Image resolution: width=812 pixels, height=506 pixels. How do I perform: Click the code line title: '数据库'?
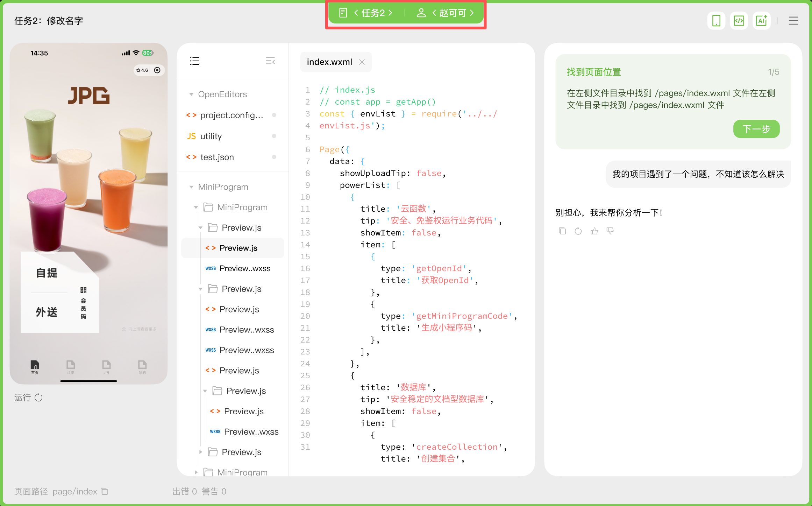click(398, 387)
